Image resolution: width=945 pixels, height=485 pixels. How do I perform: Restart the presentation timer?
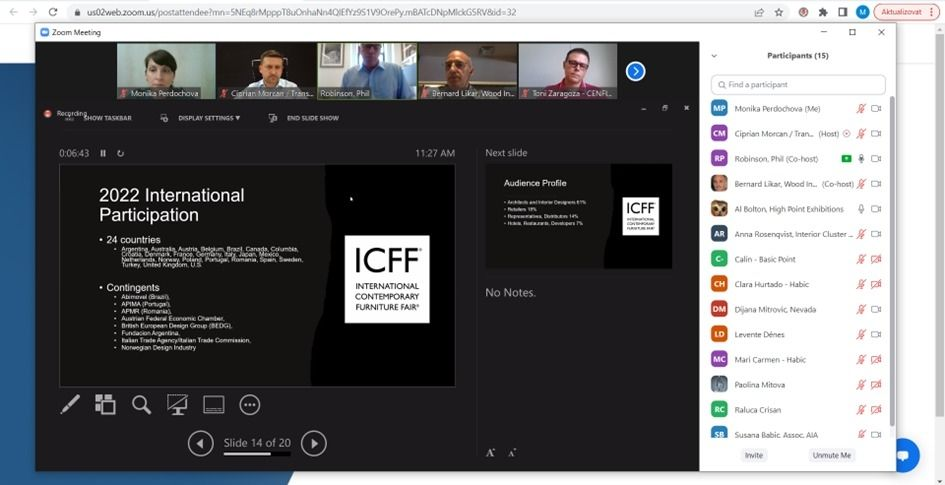tap(121, 153)
